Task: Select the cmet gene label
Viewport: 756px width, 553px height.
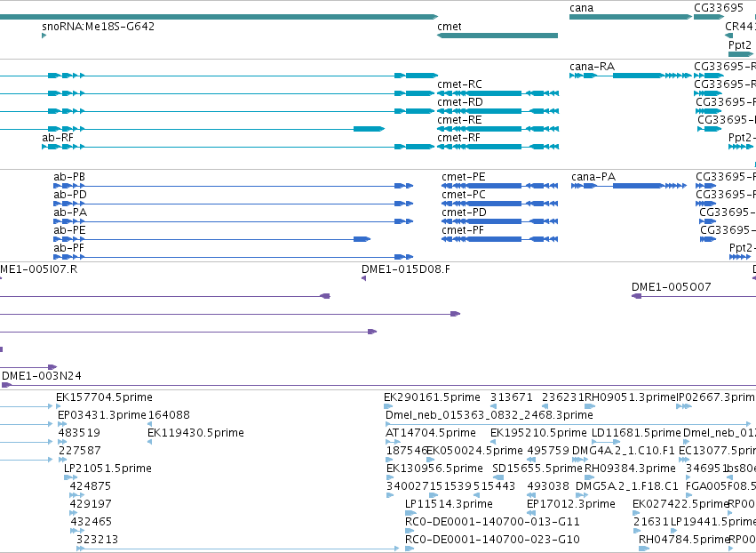Action: [450, 27]
